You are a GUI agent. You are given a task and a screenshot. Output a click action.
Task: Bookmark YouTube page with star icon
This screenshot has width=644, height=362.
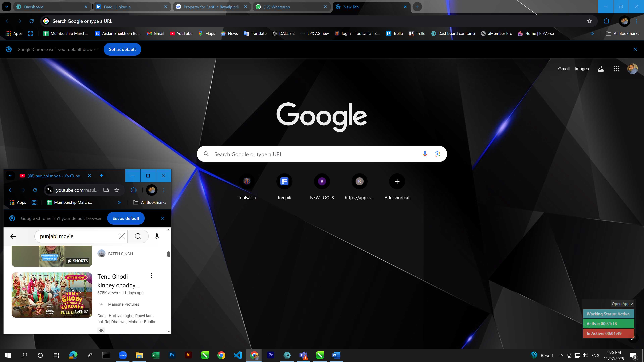tap(117, 190)
